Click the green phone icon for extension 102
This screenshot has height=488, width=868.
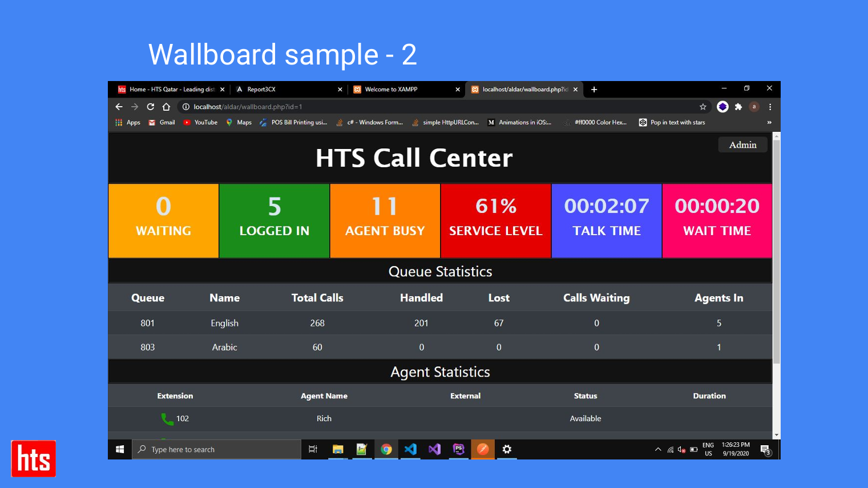coord(167,419)
